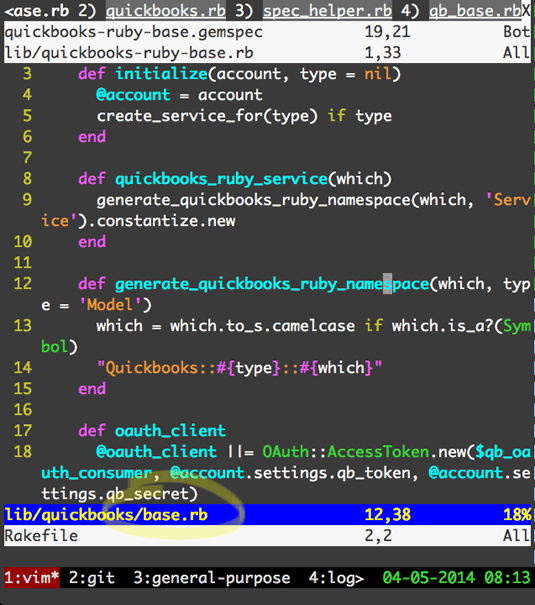Click the "Quickbooks::#{type}::#{which}" string
535x605 pixels.
[239, 368]
